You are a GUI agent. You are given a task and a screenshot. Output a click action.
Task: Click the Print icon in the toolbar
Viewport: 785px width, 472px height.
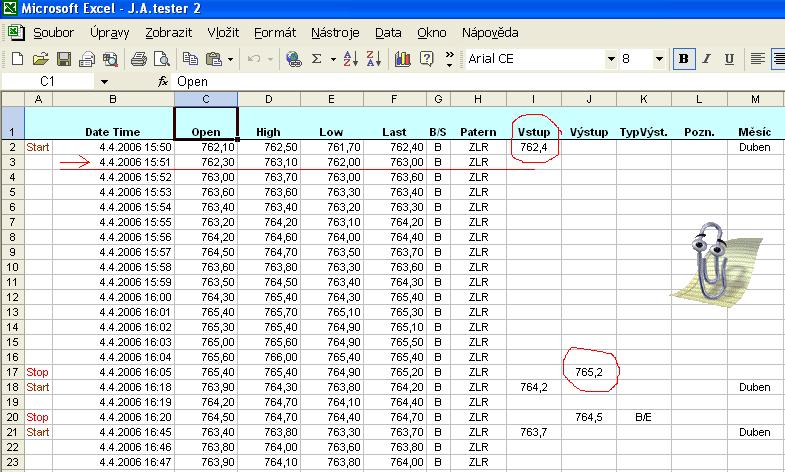pyautogui.click(x=140, y=59)
